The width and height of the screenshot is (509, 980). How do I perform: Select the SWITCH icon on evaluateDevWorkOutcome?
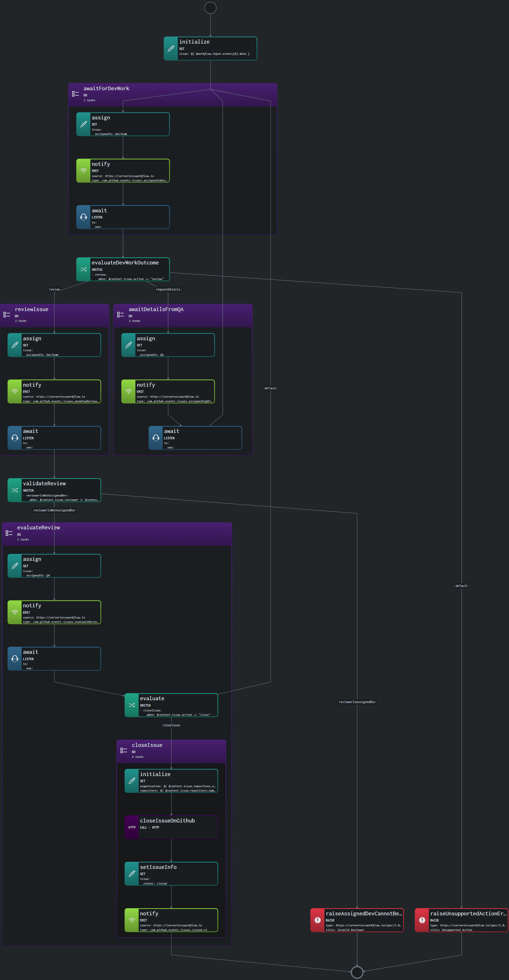[83, 269]
